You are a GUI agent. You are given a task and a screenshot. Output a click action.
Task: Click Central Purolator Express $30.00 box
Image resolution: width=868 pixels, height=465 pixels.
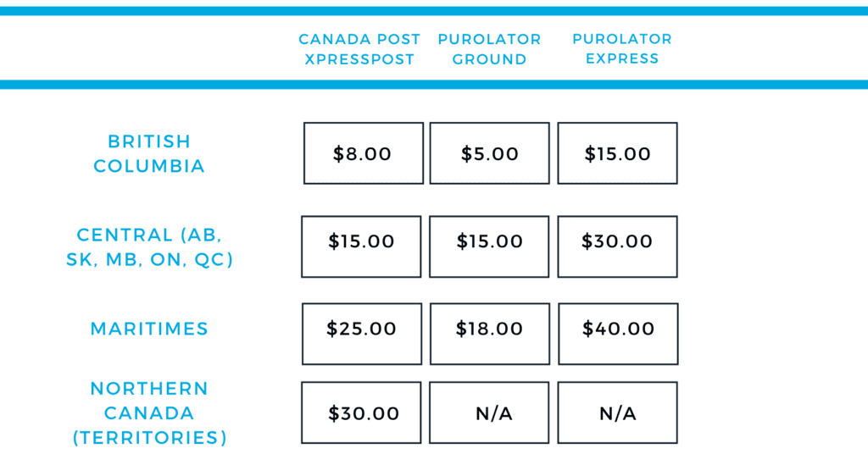tap(617, 246)
